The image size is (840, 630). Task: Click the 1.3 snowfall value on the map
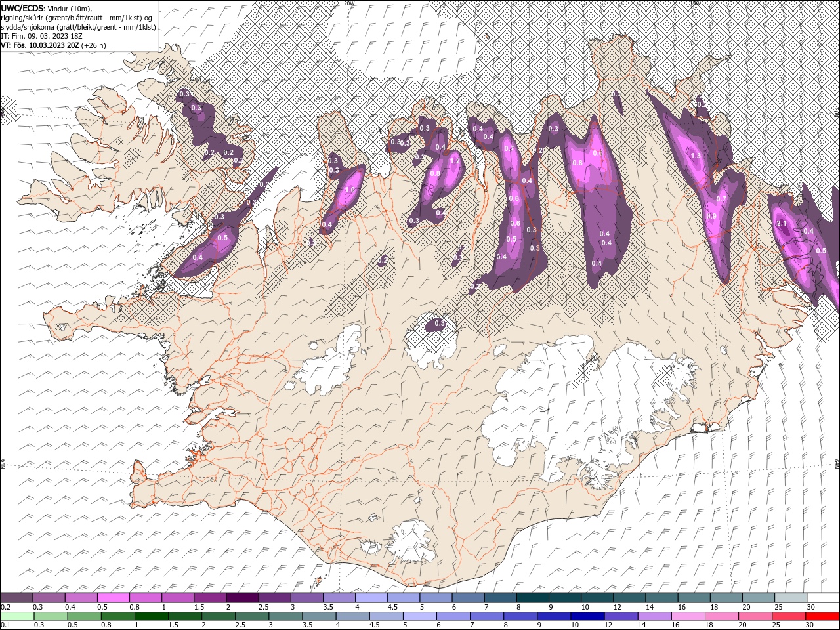[x=696, y=156]
